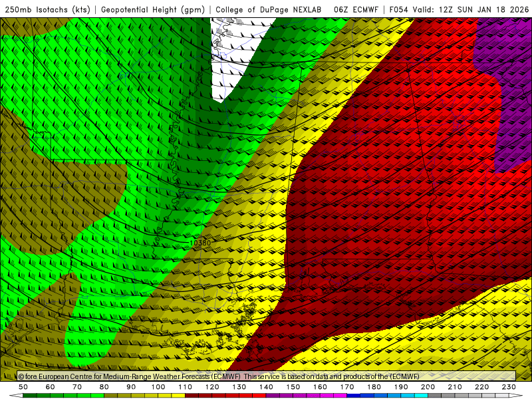The height and width of the screenshot is (399, 532).
Task: Click the "160" value on the color scale
Action: [x=320, y=387]
